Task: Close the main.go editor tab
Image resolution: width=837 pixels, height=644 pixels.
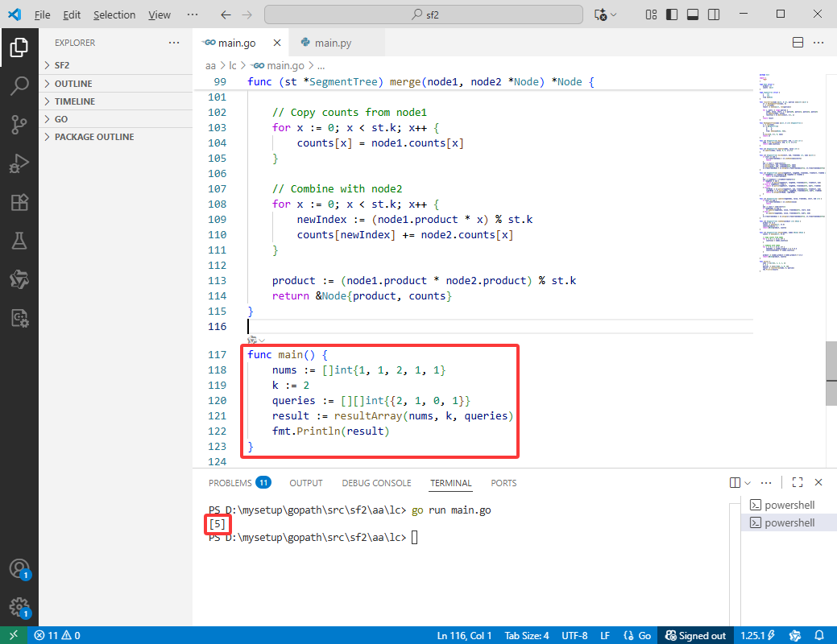Action: 277,43
